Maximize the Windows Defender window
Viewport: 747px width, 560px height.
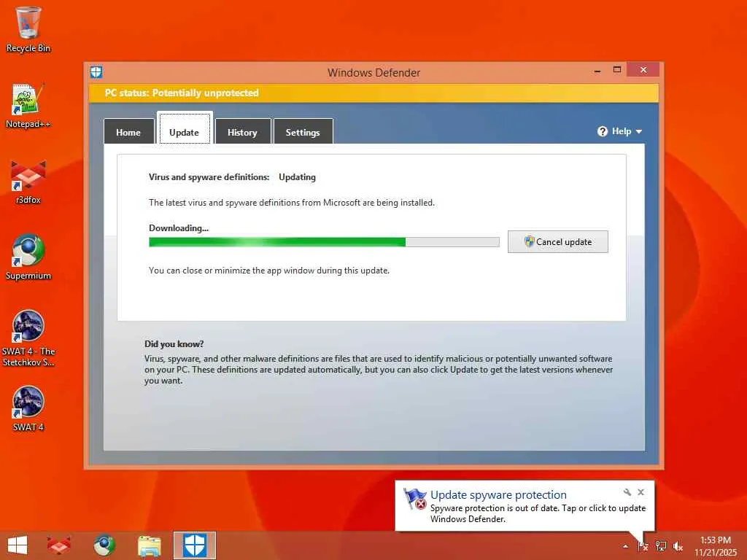[617, 70]
